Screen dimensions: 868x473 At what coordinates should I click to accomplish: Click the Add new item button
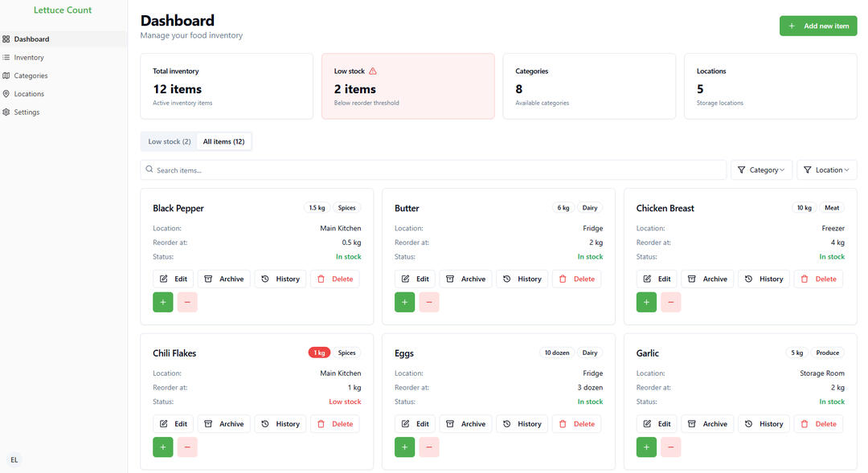(x=817, y=26)
